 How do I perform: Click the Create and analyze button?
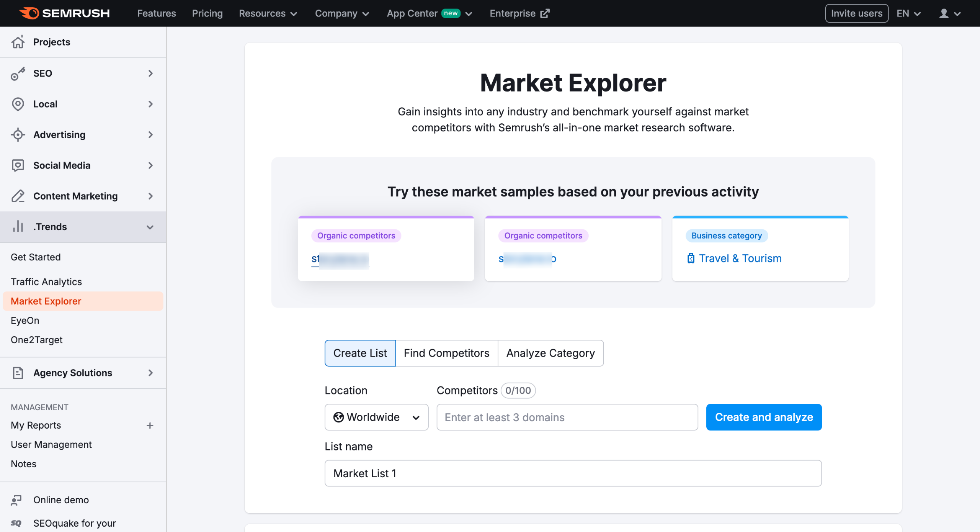point(763,417)
